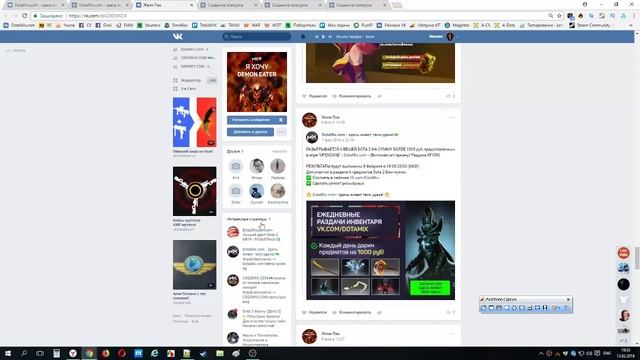The width and height of the screenshot is (640, 360).
Task: Click page vertical scrollbar thumb
Action: click(637, 258)
